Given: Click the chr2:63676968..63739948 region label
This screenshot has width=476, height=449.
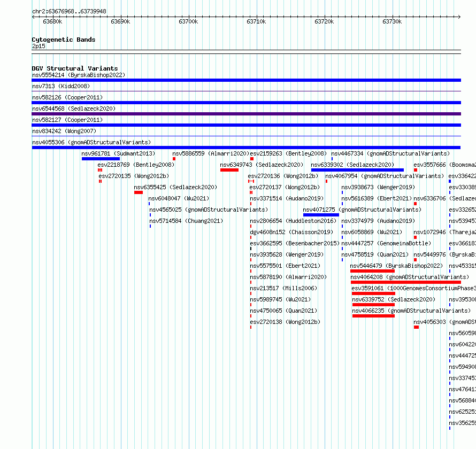Looking at the screenshot, I should tap(69, 12).
